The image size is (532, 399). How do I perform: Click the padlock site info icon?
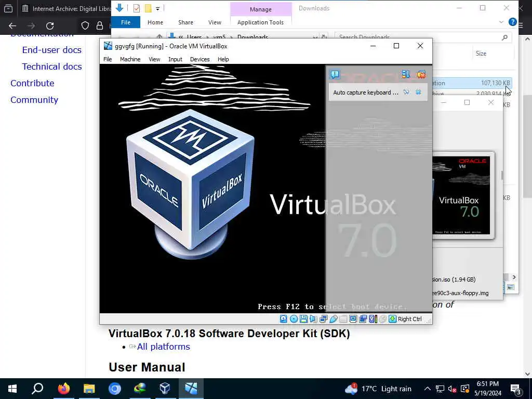(99, 26)
